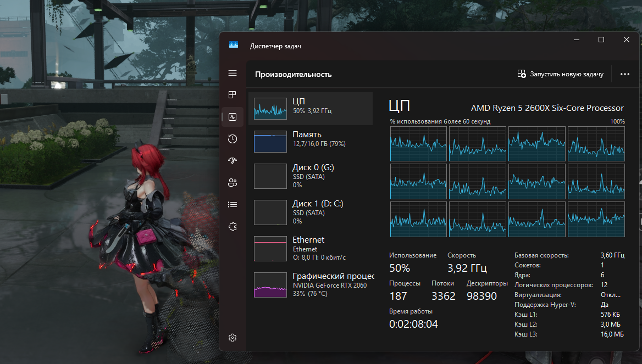
Task: Select the Память performance item
Action: (311, 142)
